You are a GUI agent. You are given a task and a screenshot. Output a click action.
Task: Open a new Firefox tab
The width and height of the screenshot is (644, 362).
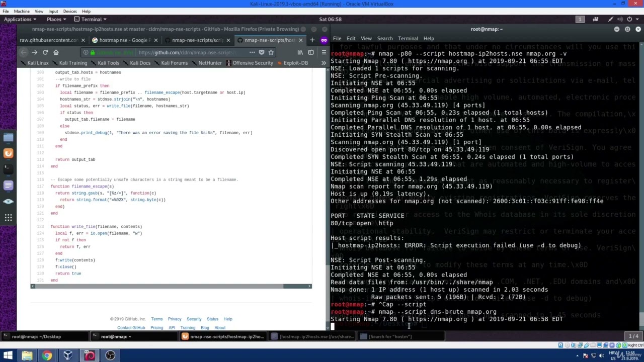pyautogui.click(x=312, y=40)
